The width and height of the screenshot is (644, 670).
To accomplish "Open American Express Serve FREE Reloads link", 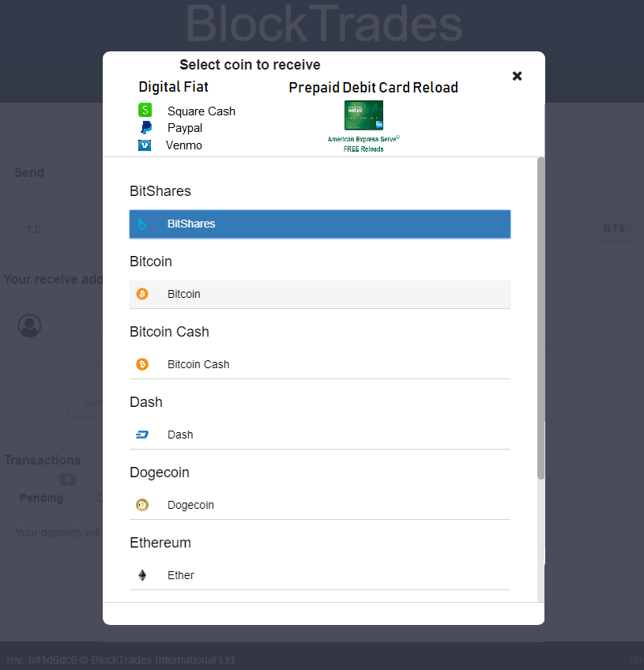I will click(363, 144).
